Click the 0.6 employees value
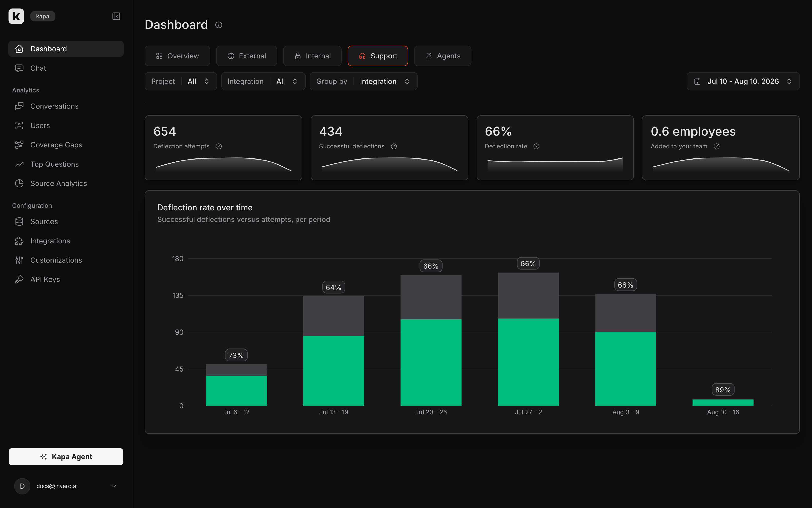812x508 pixels. (x=693, y=131)
